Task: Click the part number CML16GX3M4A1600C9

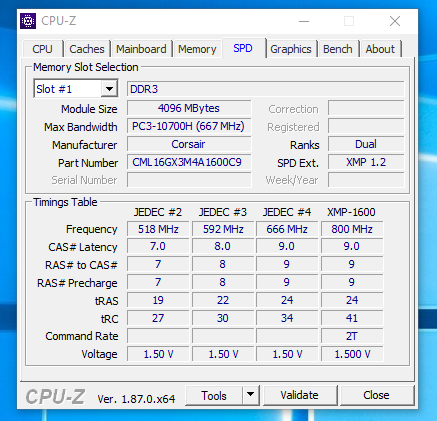Action: pos(189,162)
